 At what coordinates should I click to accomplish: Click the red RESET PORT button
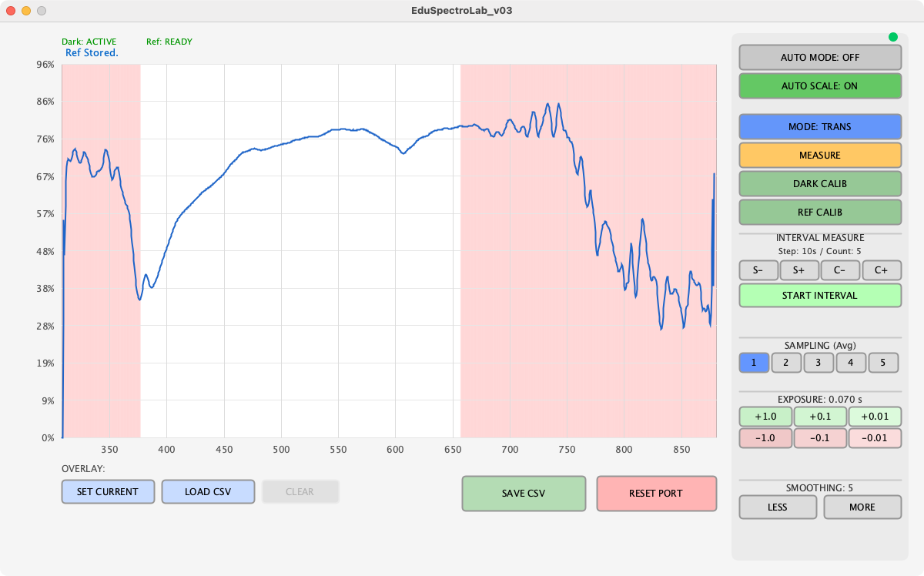[656, 494]
